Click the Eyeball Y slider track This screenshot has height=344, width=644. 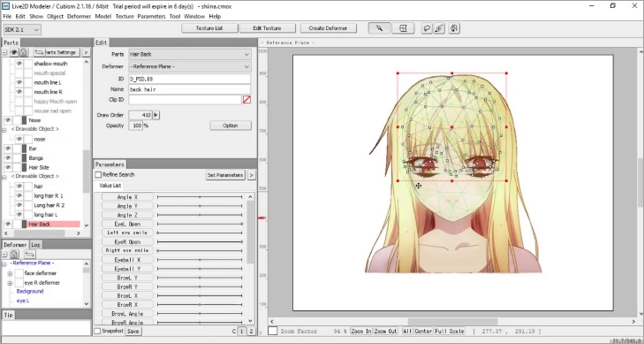point(200,269)
